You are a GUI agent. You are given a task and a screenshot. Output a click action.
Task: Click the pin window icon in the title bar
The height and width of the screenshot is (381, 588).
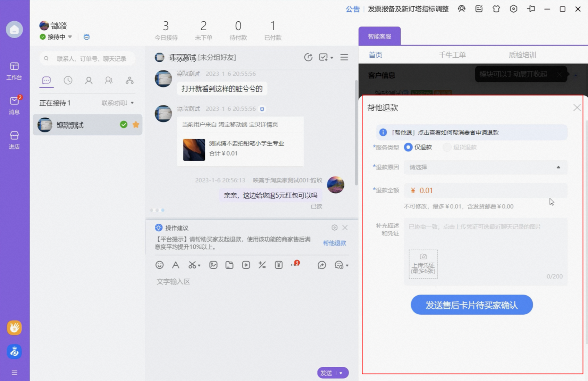(x=531, y=9)
